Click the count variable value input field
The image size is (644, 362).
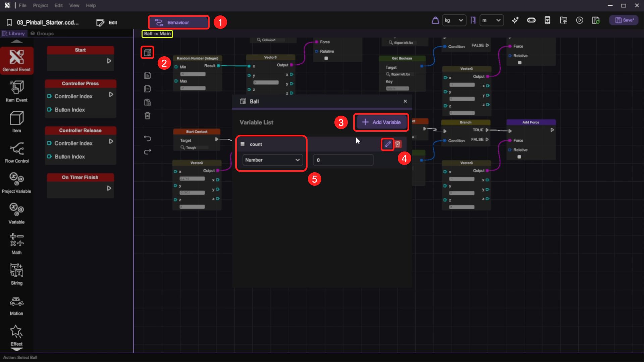(343, 160)
